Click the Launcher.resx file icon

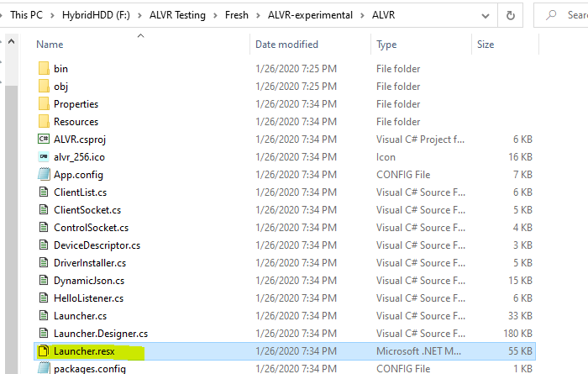(x=44, y=351)
